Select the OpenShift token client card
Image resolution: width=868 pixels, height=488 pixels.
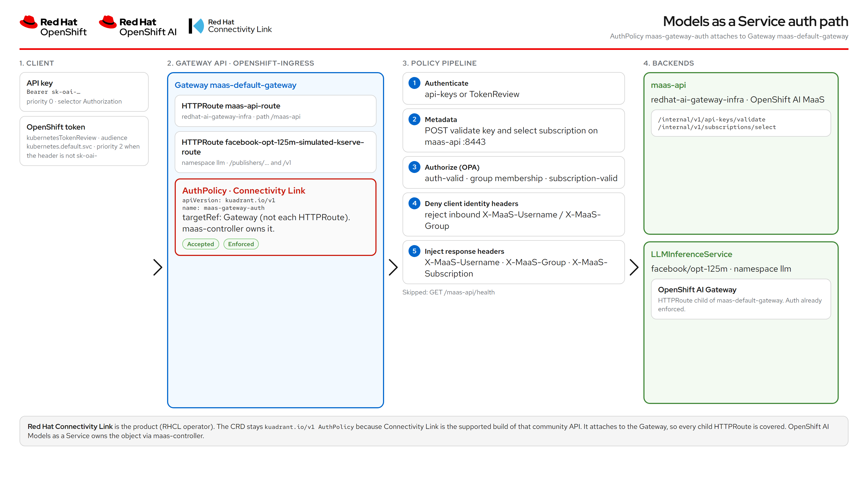pyautogui.click(x=84, y=141)
